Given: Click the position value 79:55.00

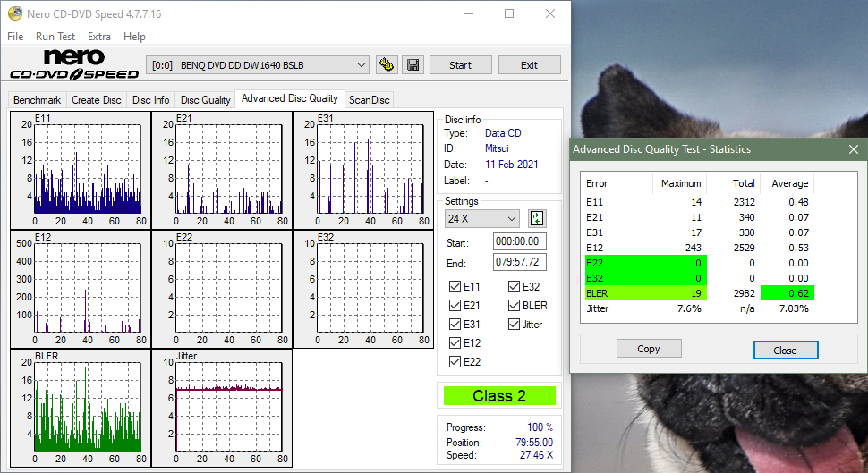Looking at the screenshot, I should 534,443.
